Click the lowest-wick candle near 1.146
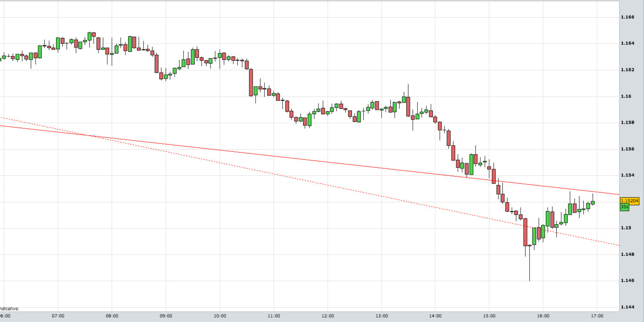The height and width of the screenshot is (322, 644). point(530,262)
